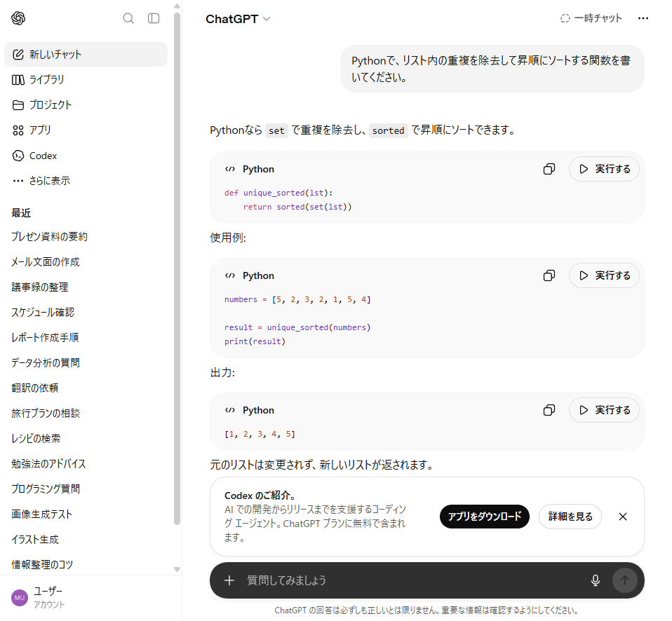The height and width of the screenshot is (621, 672).
Task: Click the code icon on the numbers example block
Action: point(230,275)
